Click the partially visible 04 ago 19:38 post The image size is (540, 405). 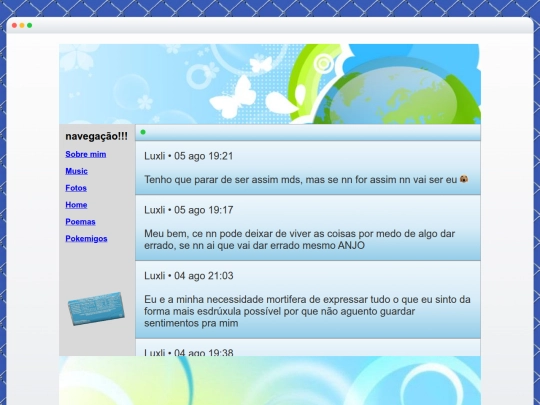[x=308, y=347]
